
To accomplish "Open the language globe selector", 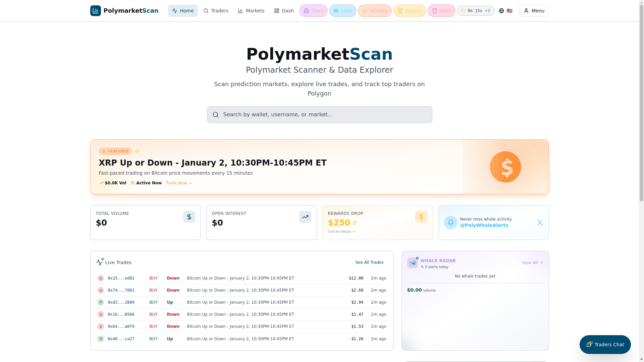I will [501, 11].
